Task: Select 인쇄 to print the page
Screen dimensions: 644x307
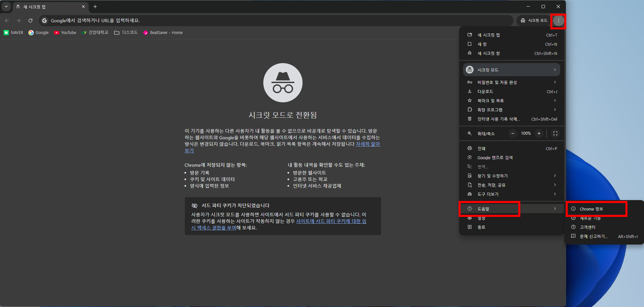Action: pyautogui.click(x=481, y=148)
